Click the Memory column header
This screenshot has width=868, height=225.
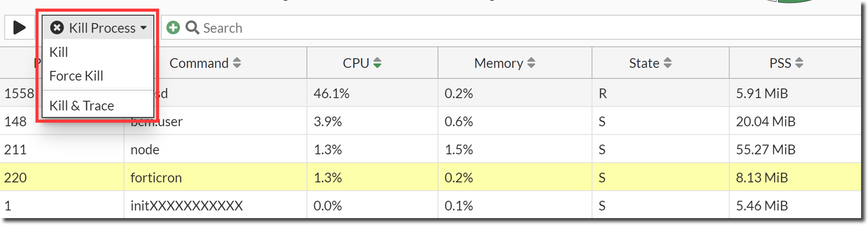coord(499,63)
